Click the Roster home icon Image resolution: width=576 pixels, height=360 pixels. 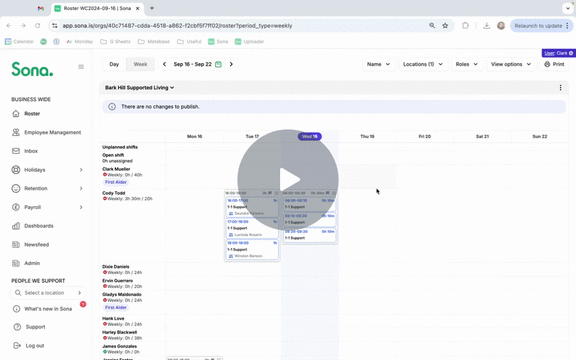(x=16, y=114)
